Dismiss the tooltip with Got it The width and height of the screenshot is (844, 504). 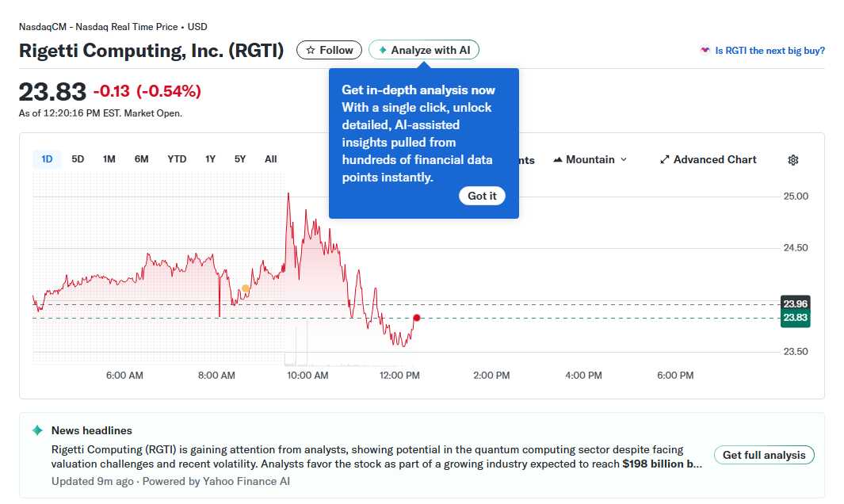point(482,195)
